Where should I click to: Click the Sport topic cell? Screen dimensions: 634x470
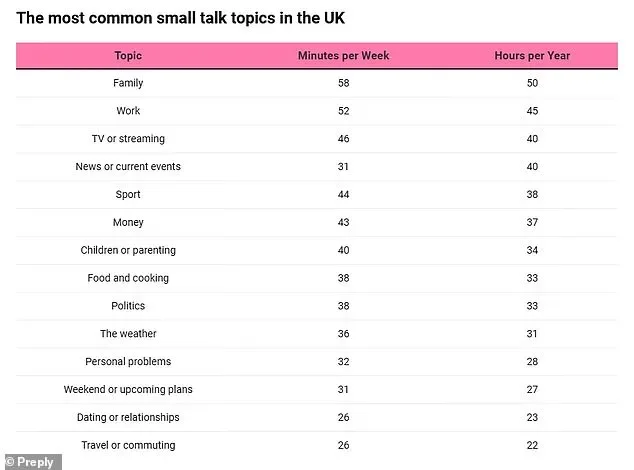coord(128,194)
